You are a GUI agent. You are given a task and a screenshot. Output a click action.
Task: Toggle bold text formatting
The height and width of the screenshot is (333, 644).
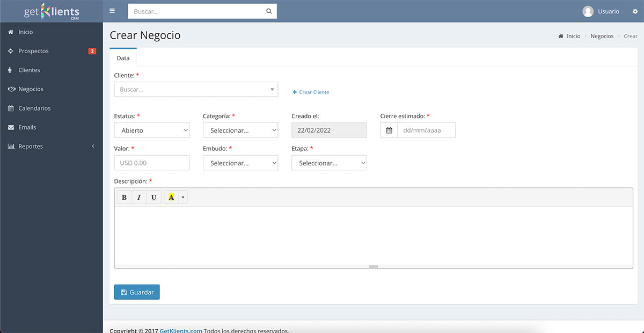tap(124, 198)
